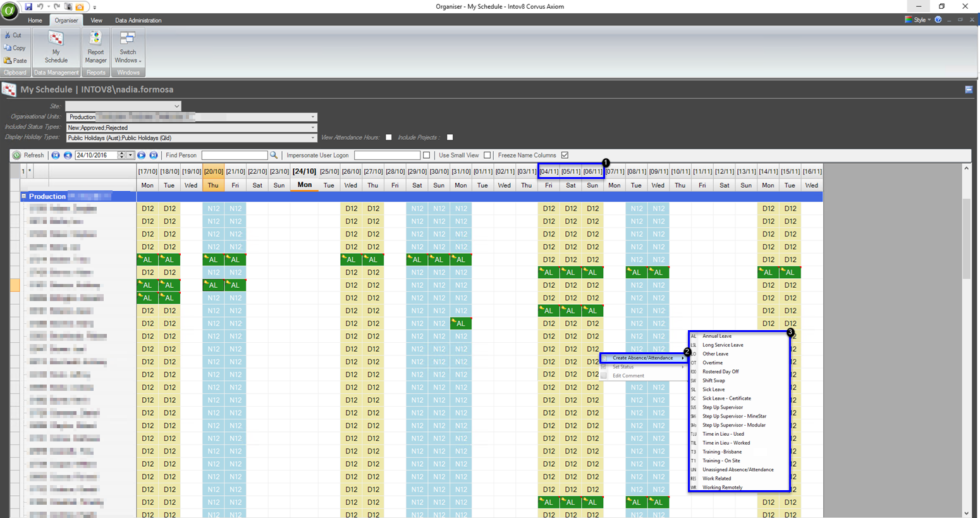
Task: Uncheck Freeze Name Columns checkbox
Action: pos(565,155)
